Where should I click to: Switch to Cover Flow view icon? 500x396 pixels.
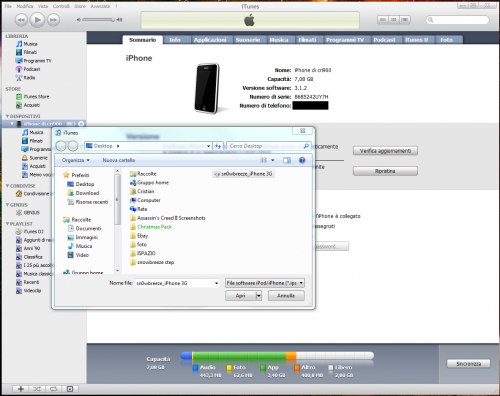(405, 20)
